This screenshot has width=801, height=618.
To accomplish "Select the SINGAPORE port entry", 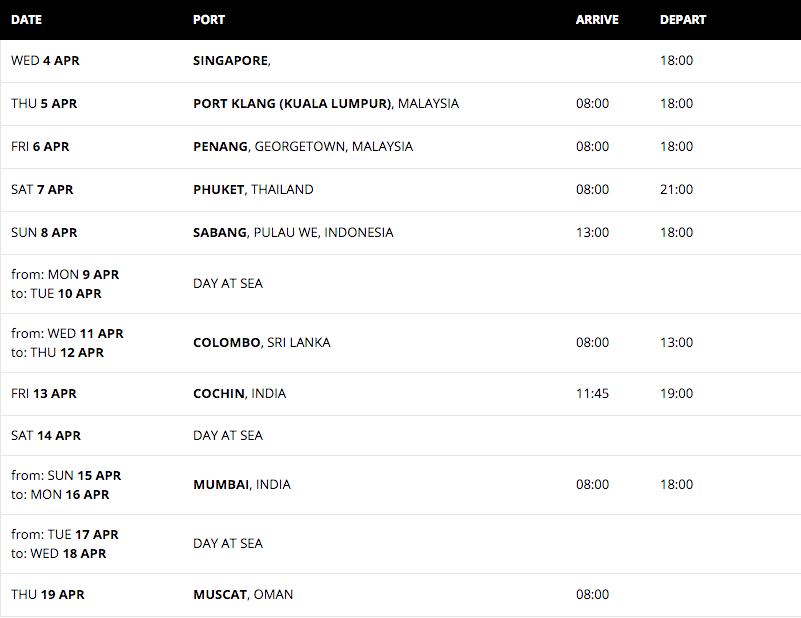I will click(231, 61).
